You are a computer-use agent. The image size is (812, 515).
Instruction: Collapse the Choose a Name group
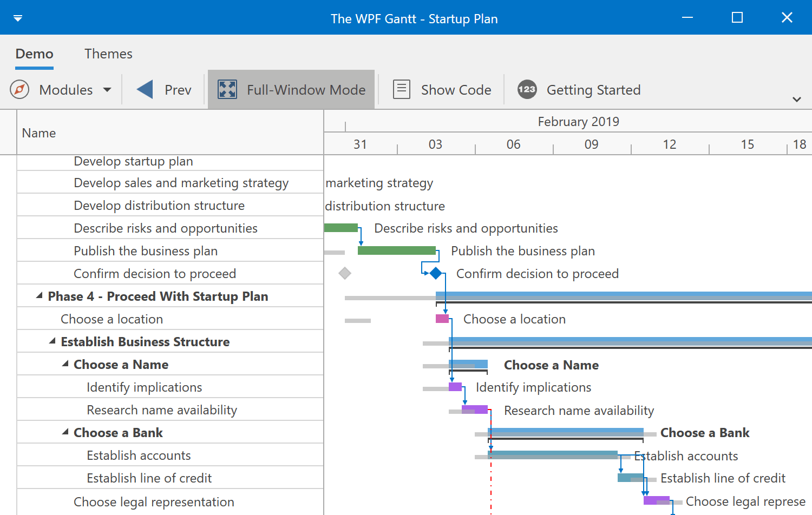[x=65, y=364]
